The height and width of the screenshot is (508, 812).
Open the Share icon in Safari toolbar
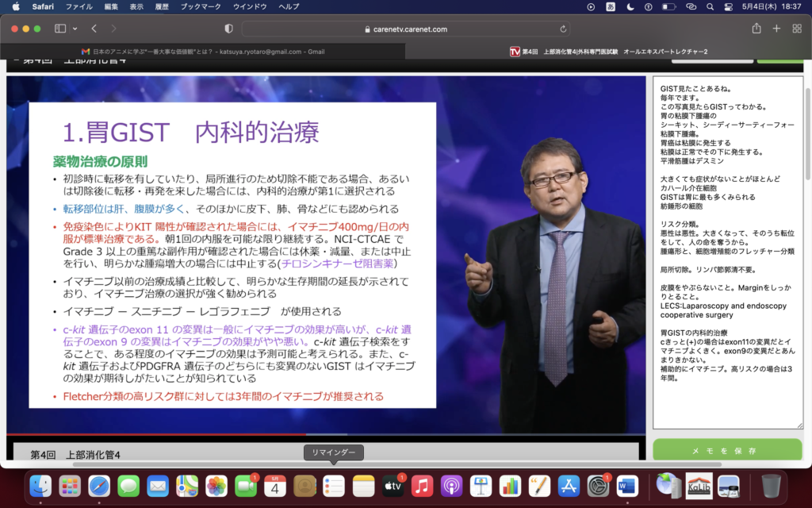[756, 29]
